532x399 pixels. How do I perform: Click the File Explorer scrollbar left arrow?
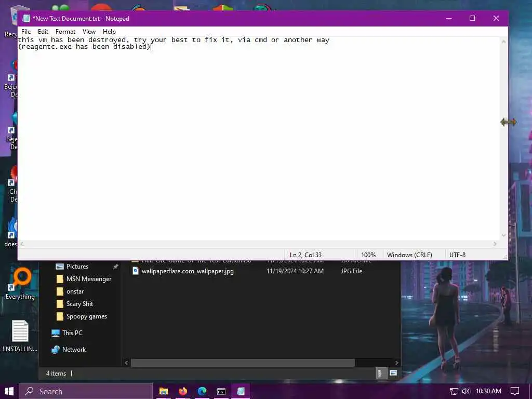[126, 363]
